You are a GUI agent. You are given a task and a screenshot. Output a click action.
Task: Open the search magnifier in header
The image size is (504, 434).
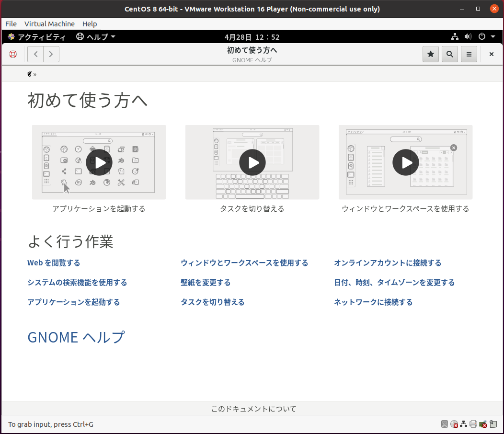449,54
